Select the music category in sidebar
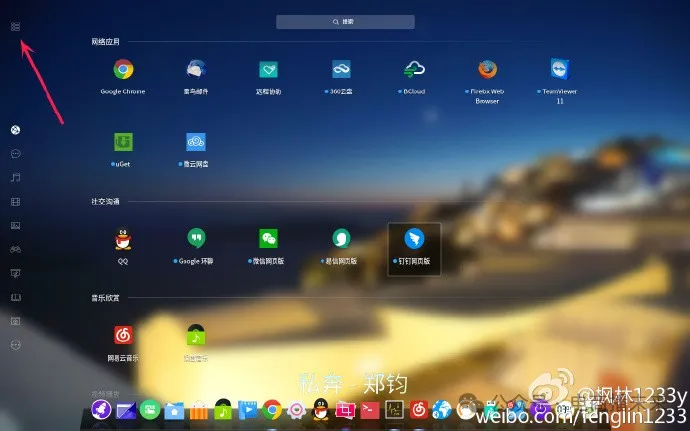The width and height of the screenshot is (690, 431). pos(15,178)
